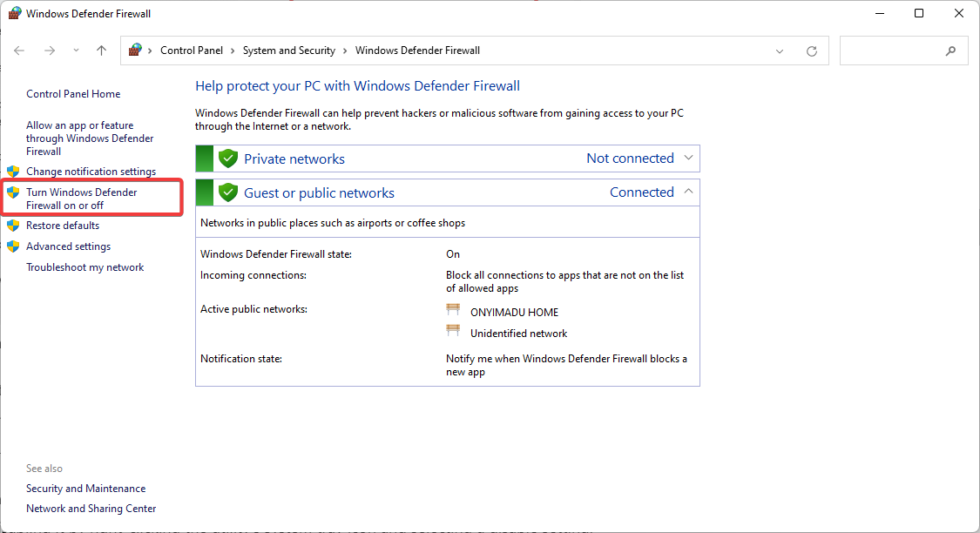Open Restore defaults
The width and height of the screenshot is (980, 533).
pyautogui.click(x=63, y=226)
